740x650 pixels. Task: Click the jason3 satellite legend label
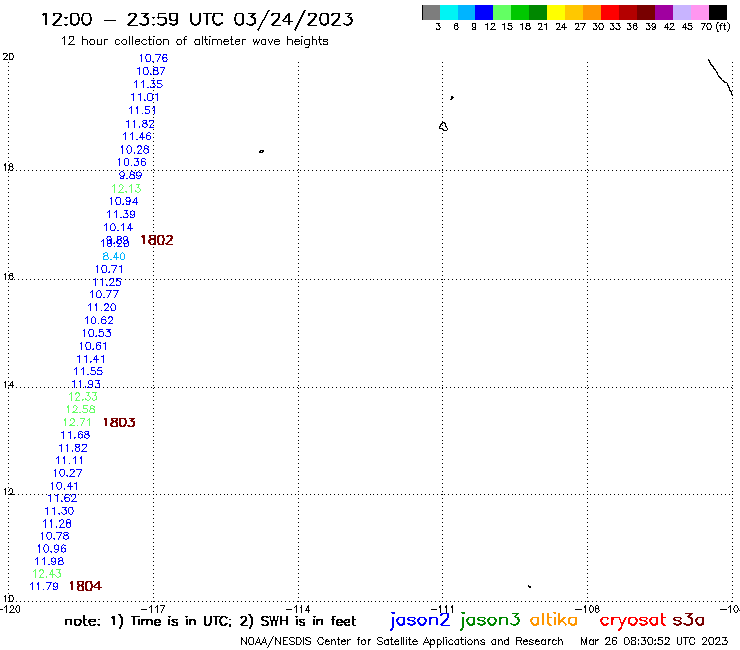[490, 620]
